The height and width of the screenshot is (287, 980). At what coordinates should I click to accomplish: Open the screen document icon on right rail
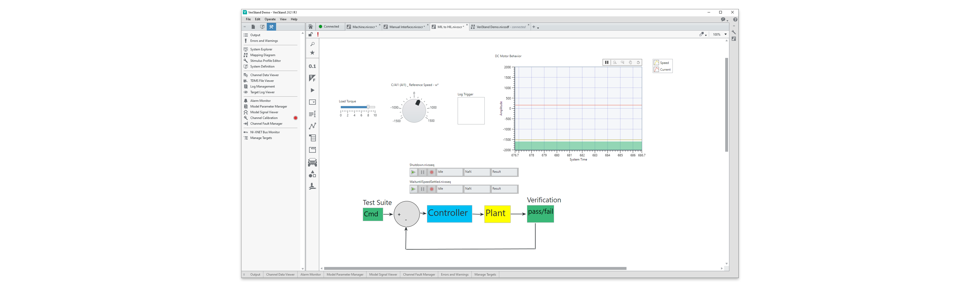734,39
